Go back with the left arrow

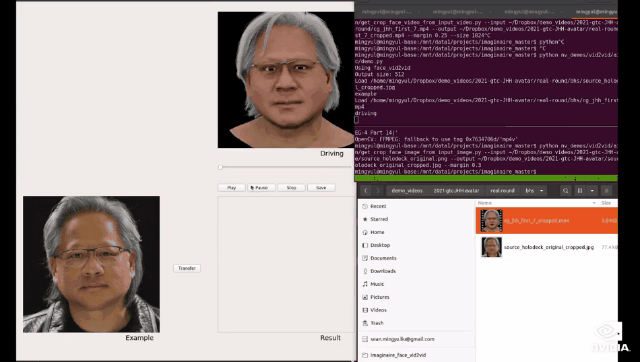366,191
